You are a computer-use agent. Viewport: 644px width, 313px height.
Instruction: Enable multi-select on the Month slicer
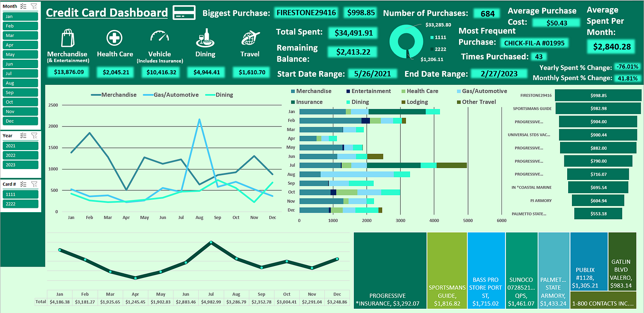click(22, 6)
